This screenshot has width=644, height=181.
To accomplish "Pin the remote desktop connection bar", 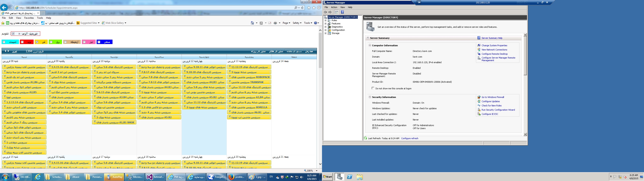I will click(x=419, y=2).
